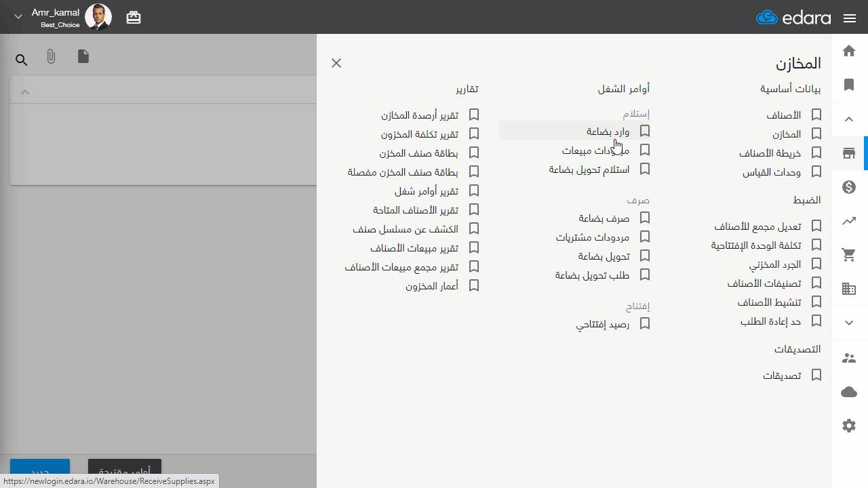Open the settings gear in sidebar

point(849,426)
